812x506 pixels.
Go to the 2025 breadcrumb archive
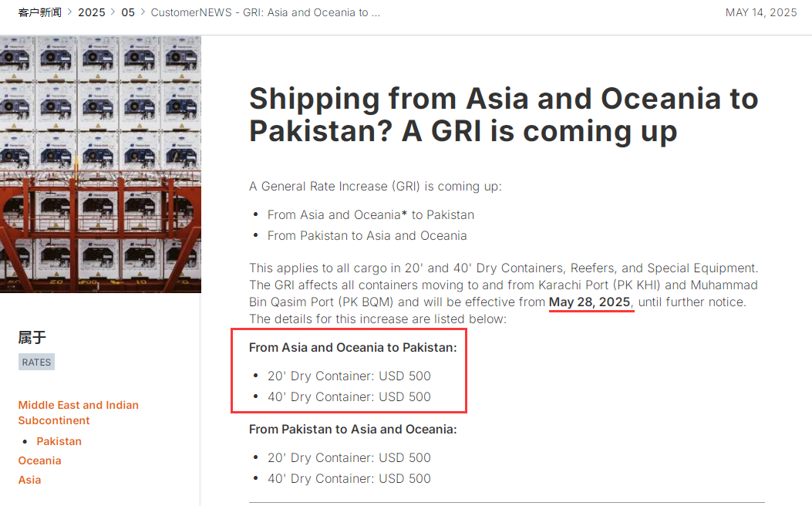91,12
